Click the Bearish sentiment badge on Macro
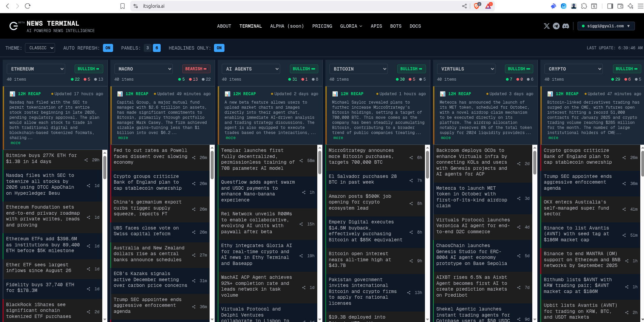This screenshot has width=644, height=322. pyautogui.click(x=196, y=69)
